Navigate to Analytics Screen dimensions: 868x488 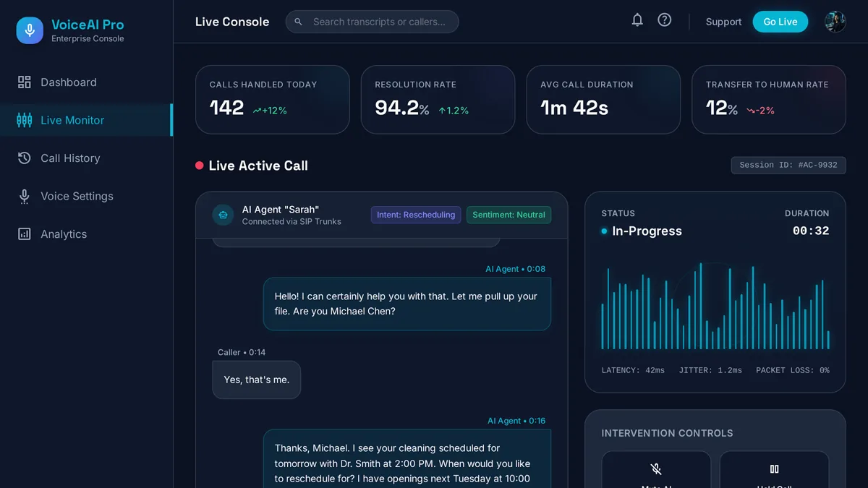point(87,234)
